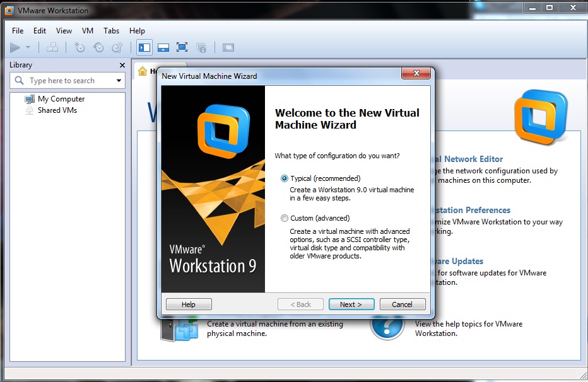Viewport: 588px width, 382px height.
Task: Expand the Library search dropdown arrow
Action: 119,81
